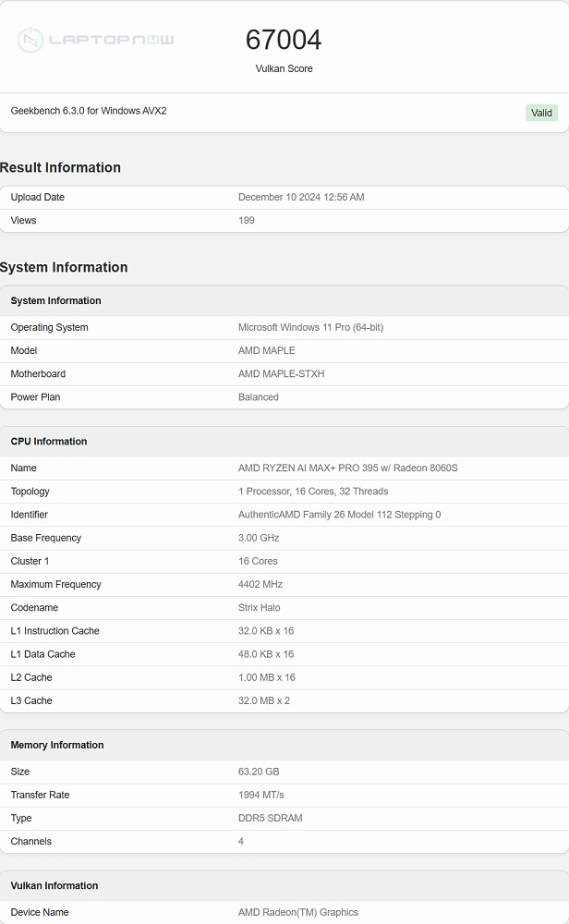Click the Balanced power plan value
Screen dimensions: 569x924
(x=258, y=396)
